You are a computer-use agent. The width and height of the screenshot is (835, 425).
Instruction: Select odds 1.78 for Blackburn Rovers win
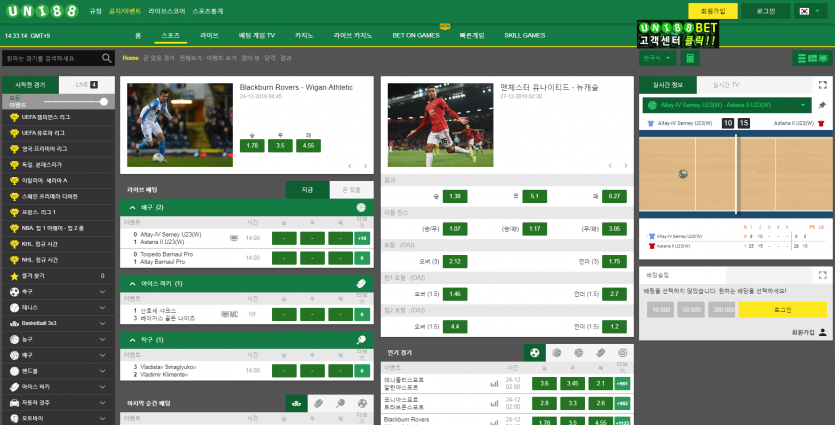click(x=252, y=145)
